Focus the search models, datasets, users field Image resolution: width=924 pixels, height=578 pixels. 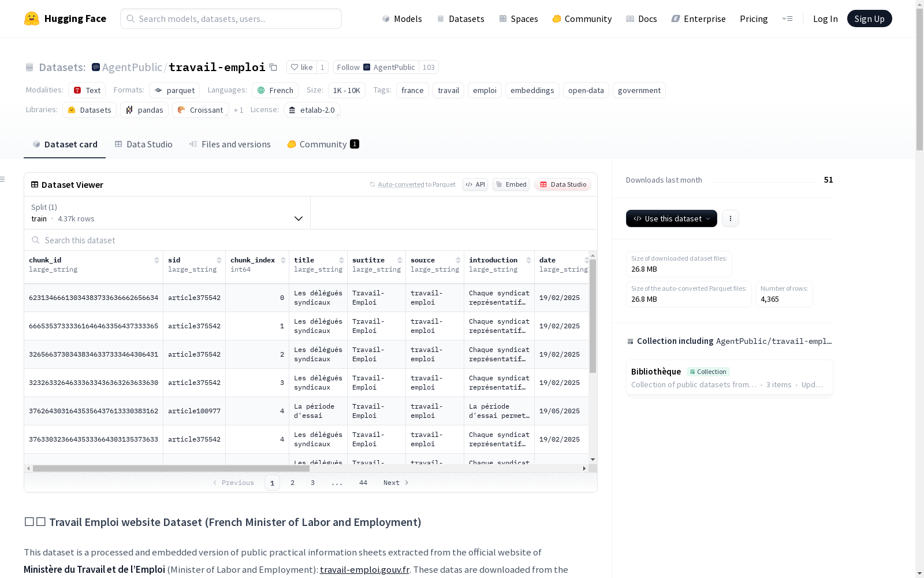[231, 18]
